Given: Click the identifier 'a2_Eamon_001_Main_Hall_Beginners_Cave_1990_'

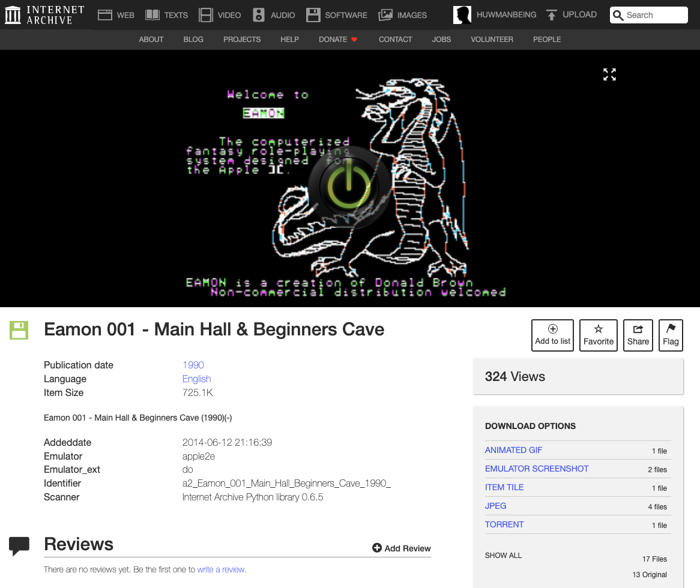Looking at the screenshot, I should coord(286,484).
